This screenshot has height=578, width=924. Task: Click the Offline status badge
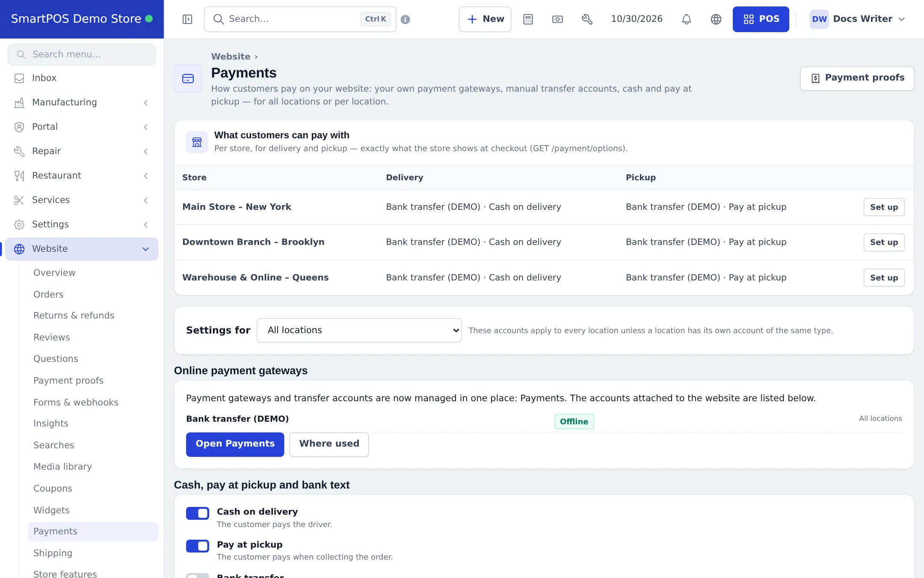(x=574, y=422)
